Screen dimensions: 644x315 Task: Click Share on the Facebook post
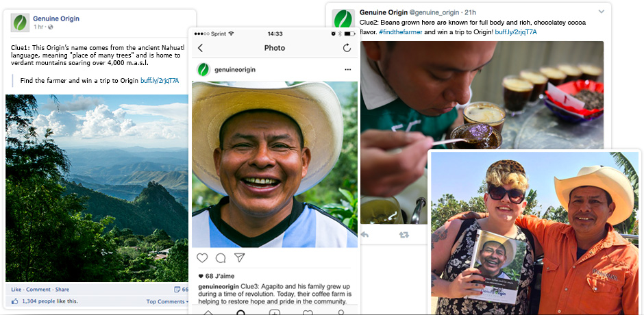(62, 290)
